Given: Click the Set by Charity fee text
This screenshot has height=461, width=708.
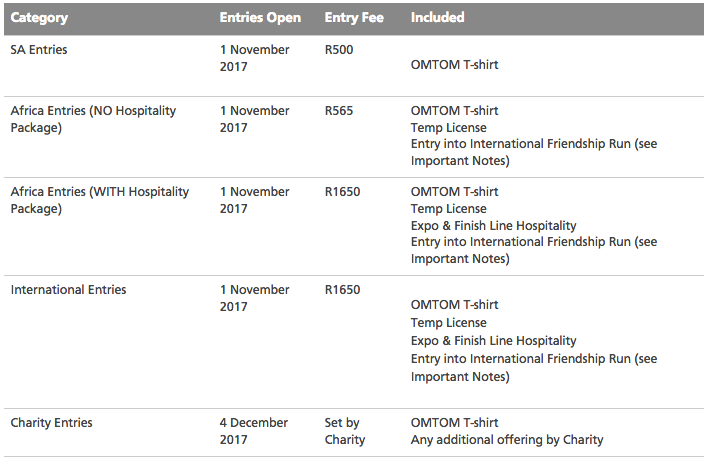Looking at the screenshot, I should [x=345, y=431].
